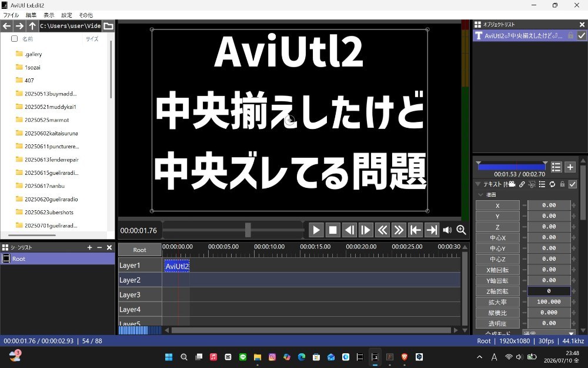Add a new scene with plus icon
This screenshot has height=368, width=588.
[x=89, y=247]
